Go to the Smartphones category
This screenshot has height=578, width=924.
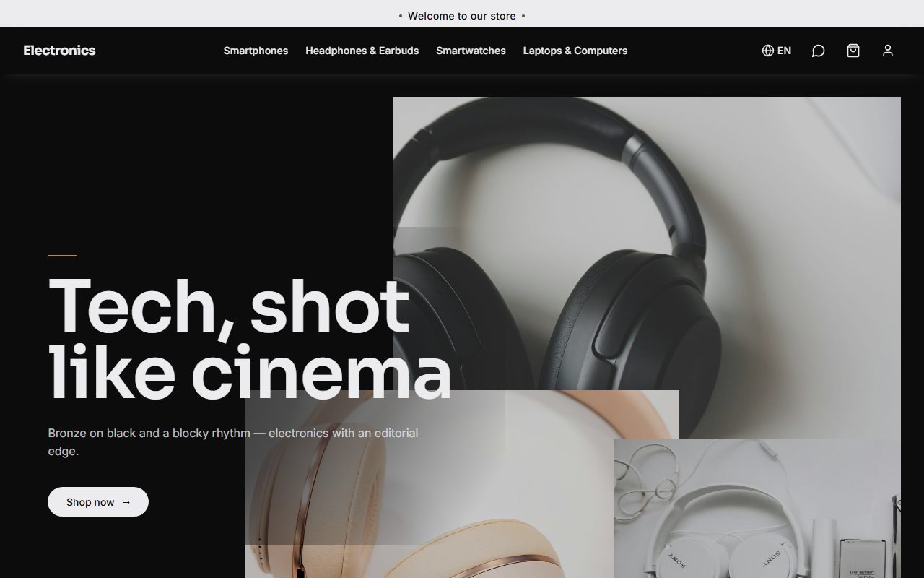256,51
